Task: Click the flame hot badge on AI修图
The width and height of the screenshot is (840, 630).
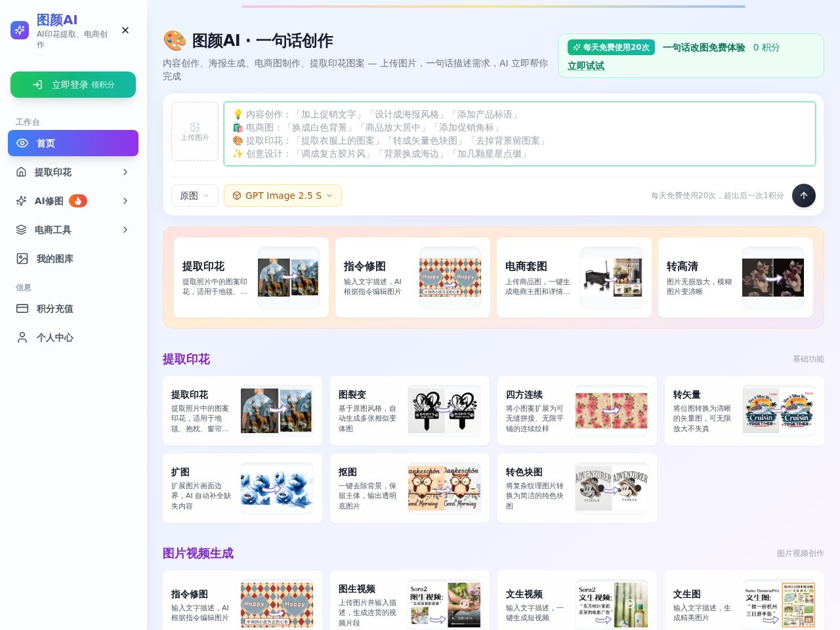Action: [78, 201]
